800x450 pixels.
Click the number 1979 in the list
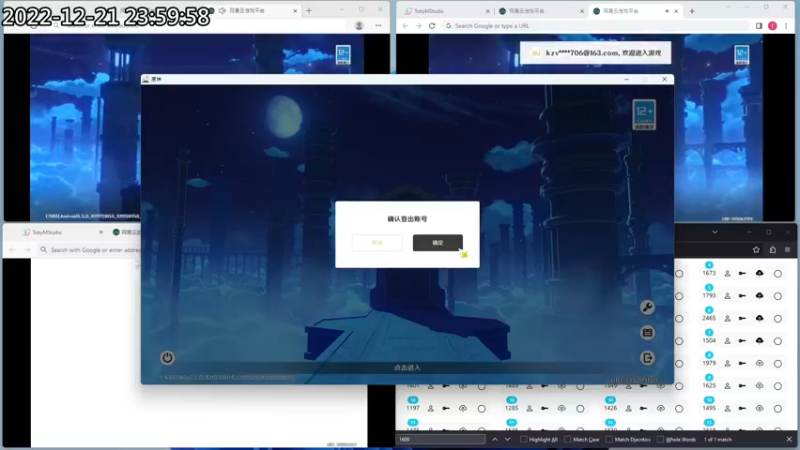coord(709,363)
